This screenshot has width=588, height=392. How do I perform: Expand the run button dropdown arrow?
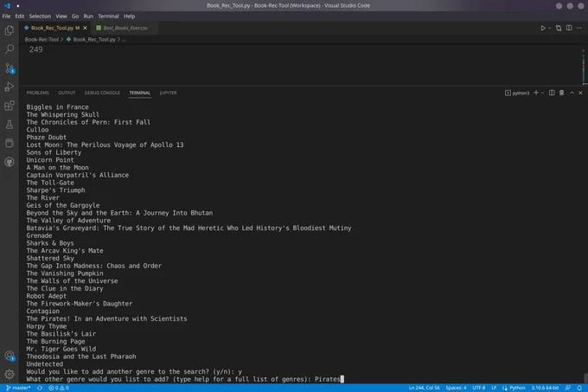point(550,29)
